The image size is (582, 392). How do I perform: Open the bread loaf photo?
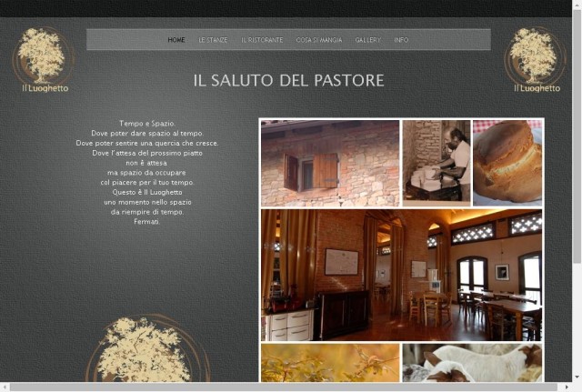507,163
